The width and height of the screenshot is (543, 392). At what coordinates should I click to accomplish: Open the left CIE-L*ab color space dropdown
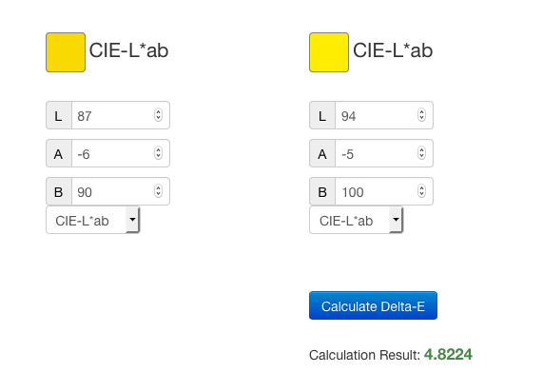tap(92, 220)
